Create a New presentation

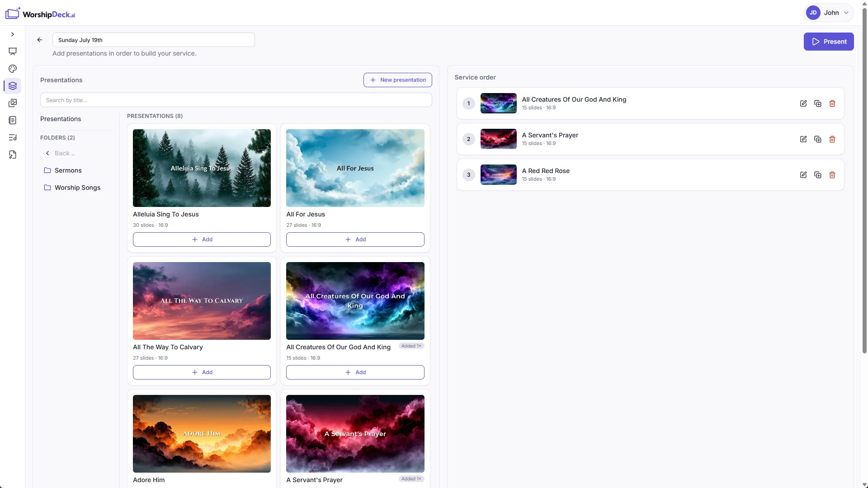[398, 80]
